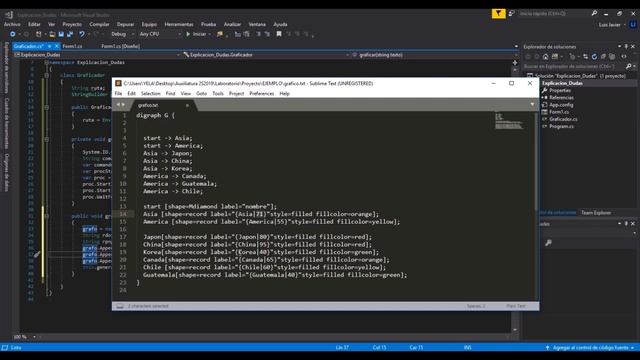Click the pin icon of Solution Explorer panel
The image size is (640, 360).
[626, 47]
